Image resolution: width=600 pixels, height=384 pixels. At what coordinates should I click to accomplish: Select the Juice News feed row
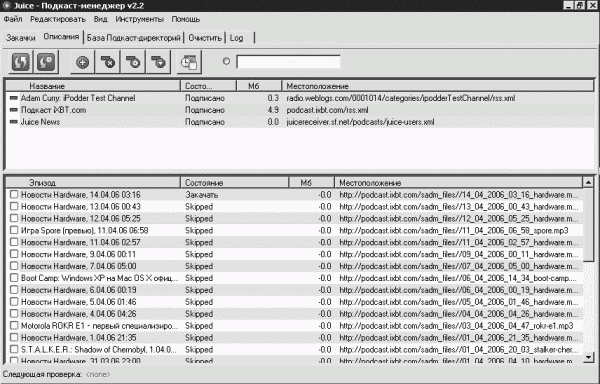tap(300, 122)
